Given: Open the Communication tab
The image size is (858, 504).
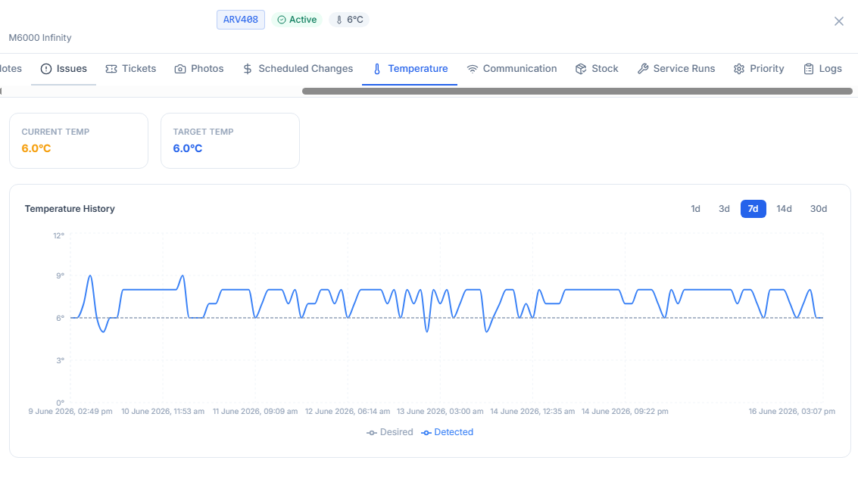Looking at the screenshot, I should click(x=512, y=69).
